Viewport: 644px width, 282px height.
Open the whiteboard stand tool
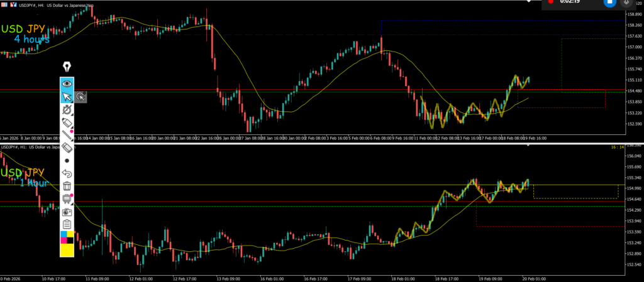point(67,199)
